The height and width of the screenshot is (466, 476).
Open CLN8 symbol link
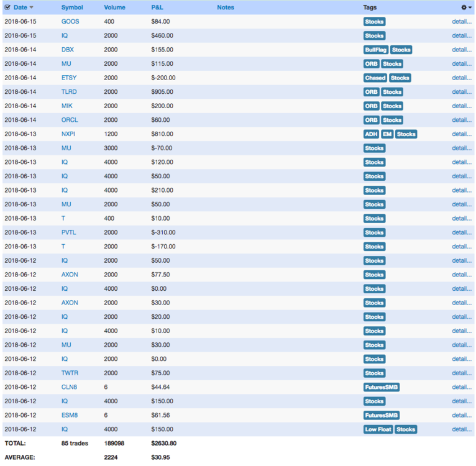click(x=69, y=387)
